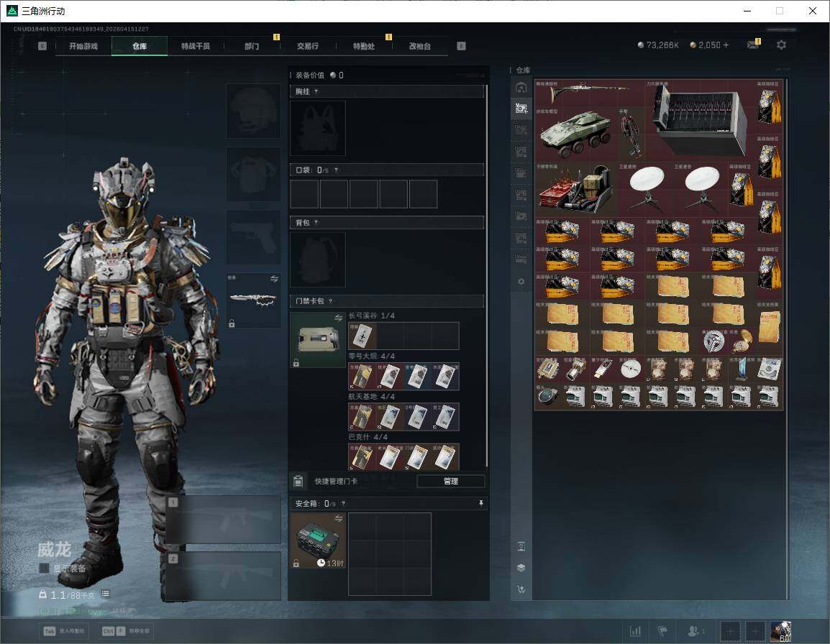Select first 巴克什 key card

pyautogui.click(x=362, y=457)
